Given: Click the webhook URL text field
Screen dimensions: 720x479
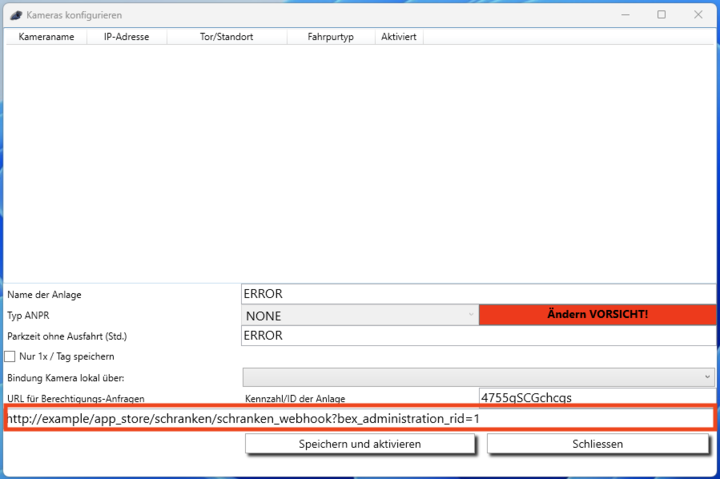Looking at the screenshot, I should 360,418.
